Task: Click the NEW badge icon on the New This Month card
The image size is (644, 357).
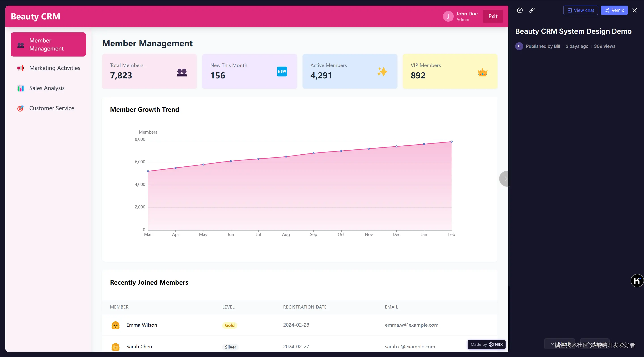Action: pos(282,71)
